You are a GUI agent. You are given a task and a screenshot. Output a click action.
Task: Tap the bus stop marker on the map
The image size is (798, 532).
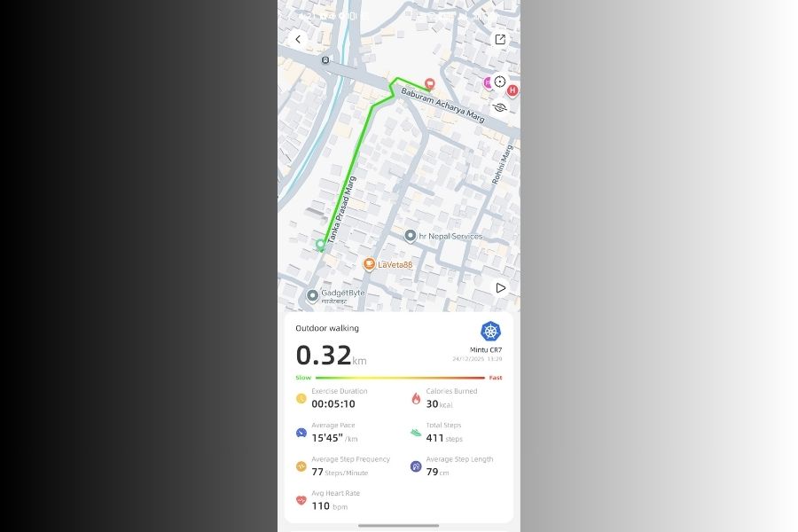[x=325, y=60]
